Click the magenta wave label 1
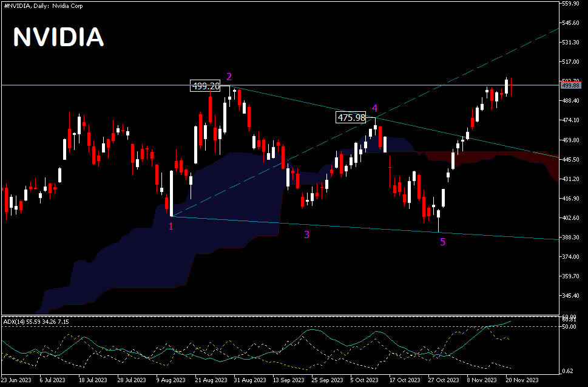 (x=171, y=226)
